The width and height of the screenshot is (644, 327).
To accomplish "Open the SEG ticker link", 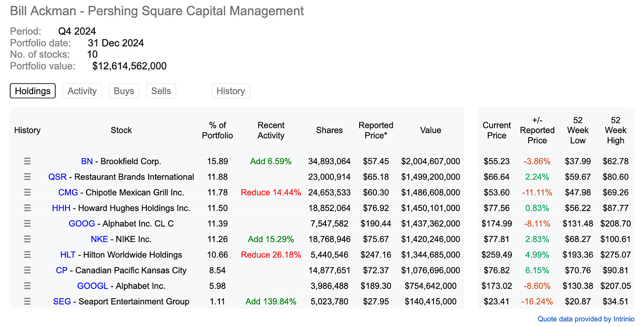I will pos(62,301).
